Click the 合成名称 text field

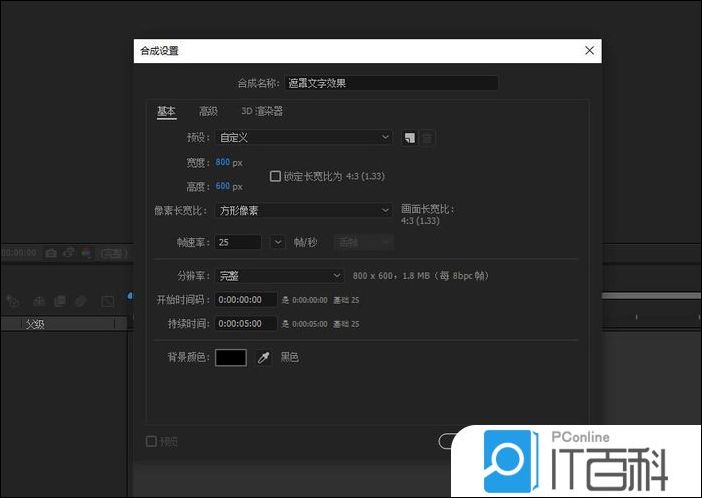point(391,83)
